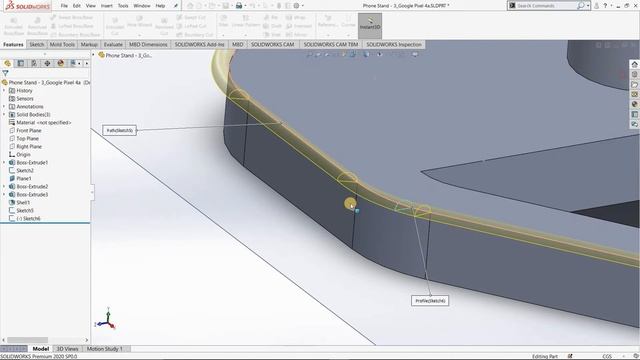The image size is (640, 360).
Task: Switch to the Markup tab
Action: 89,44
